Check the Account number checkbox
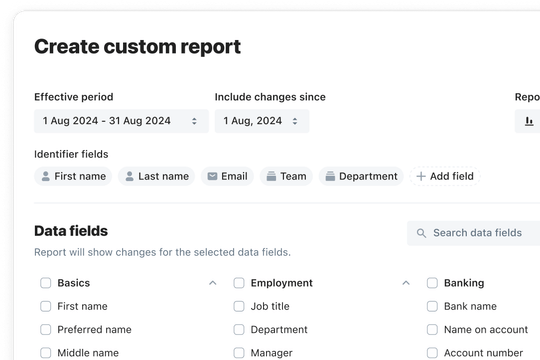This screenshot has height=360, width=540. point(432,353)
